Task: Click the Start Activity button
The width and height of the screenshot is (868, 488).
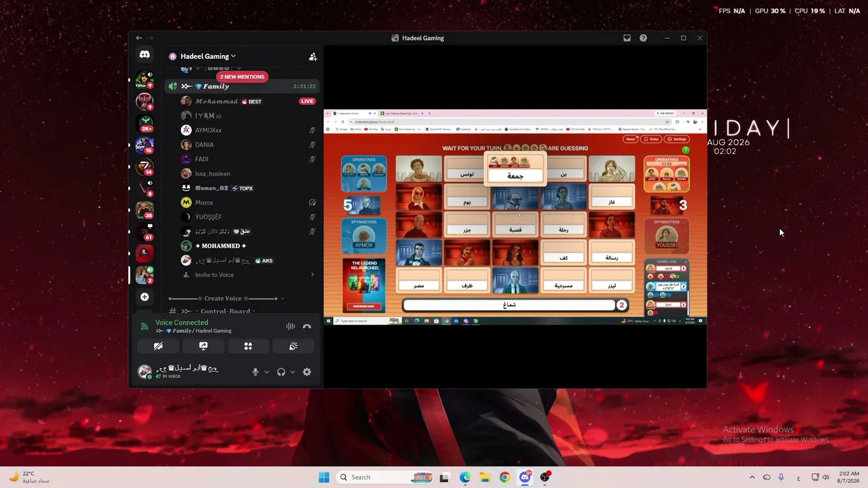Action: click(x=248, y=346)
